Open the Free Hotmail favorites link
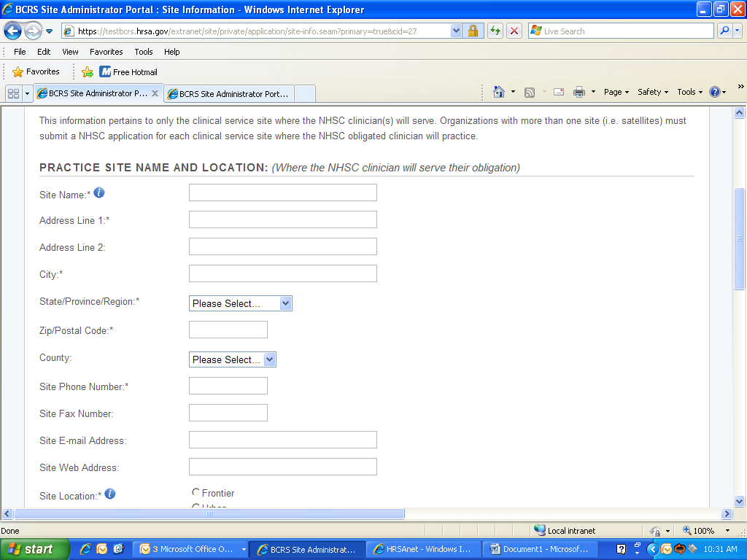The width and height of the screenshot is (747, 560). [x=128, y=72]
